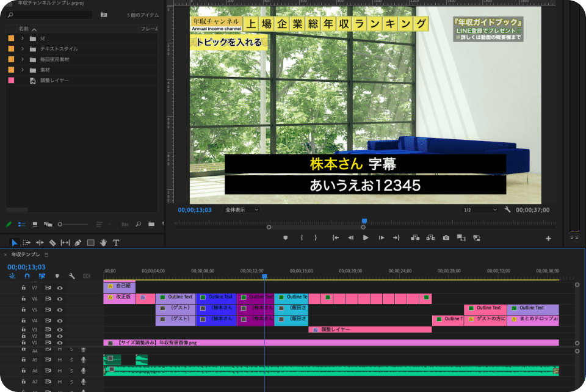
Task: Select the 年収テンプレ sequence tab
Action: point(26,255)
